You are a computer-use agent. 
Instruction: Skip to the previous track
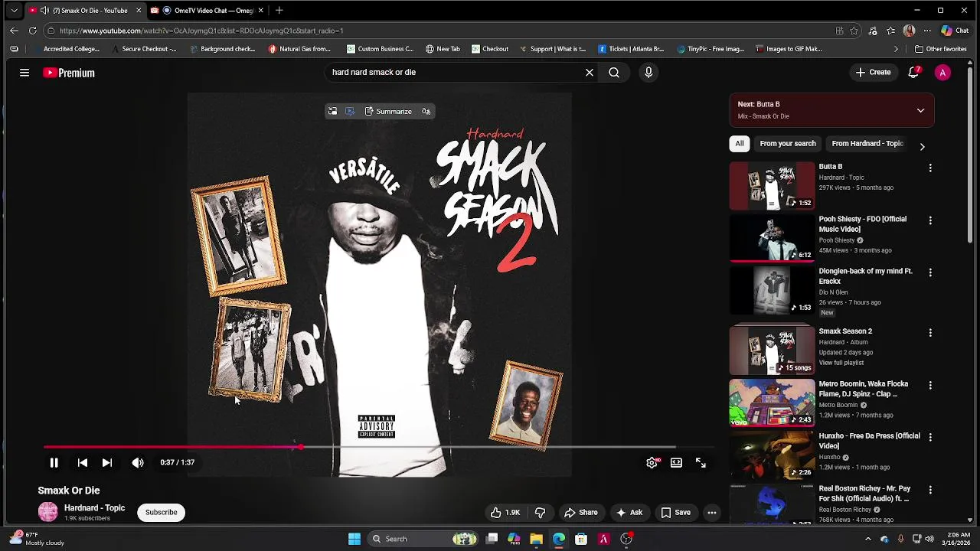pyautogui.click(x=83, y=463)
